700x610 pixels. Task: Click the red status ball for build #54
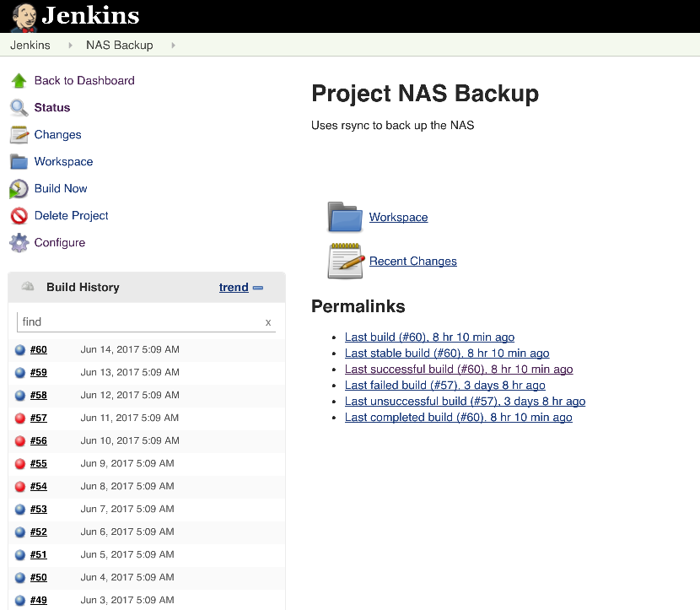[x=20, y=486]
